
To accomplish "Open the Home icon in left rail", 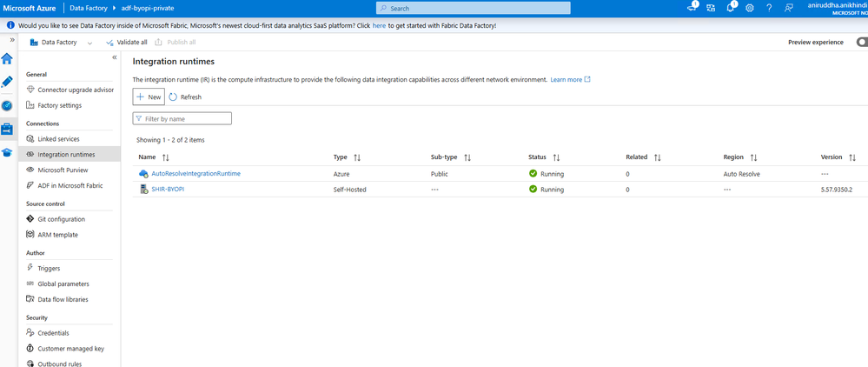I will (x=7, y=59).
